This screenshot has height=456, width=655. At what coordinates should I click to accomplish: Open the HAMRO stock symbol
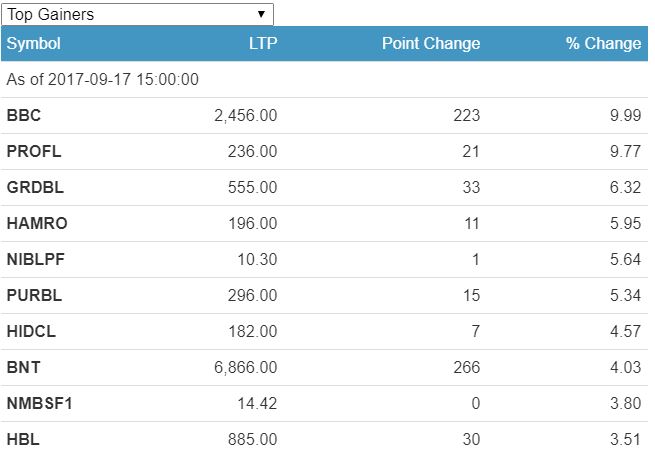click(36, 223)
